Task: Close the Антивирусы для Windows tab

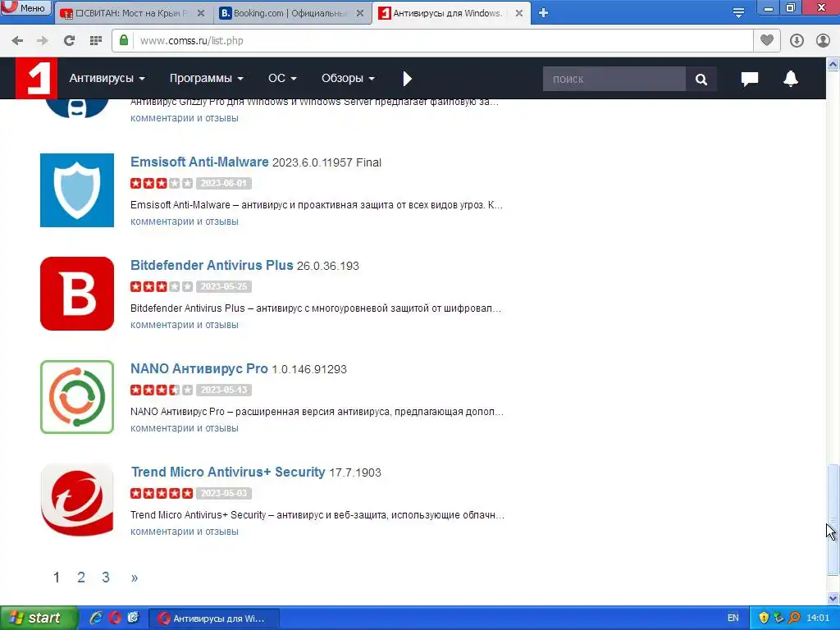Action: click(519, 13)
